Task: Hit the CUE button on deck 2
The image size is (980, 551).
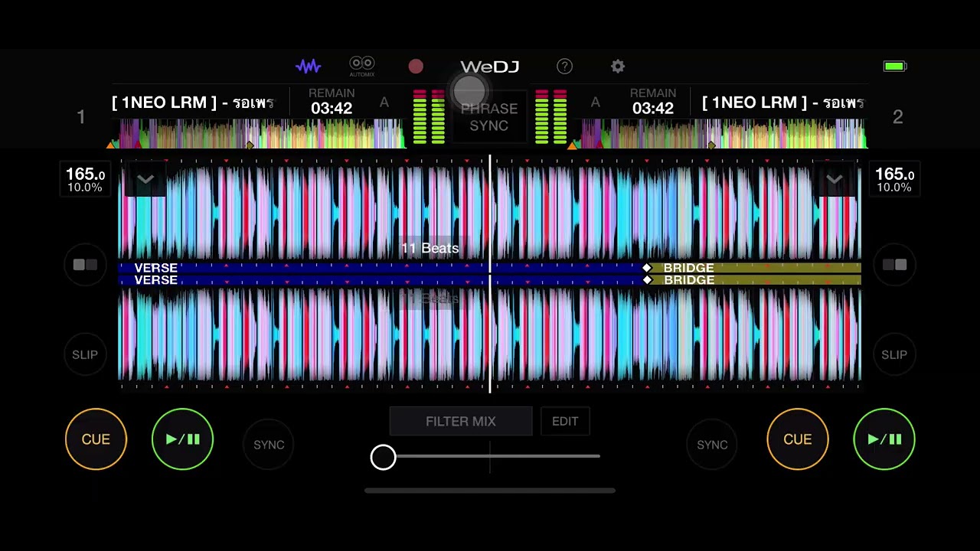Action: tap(798, 439)
